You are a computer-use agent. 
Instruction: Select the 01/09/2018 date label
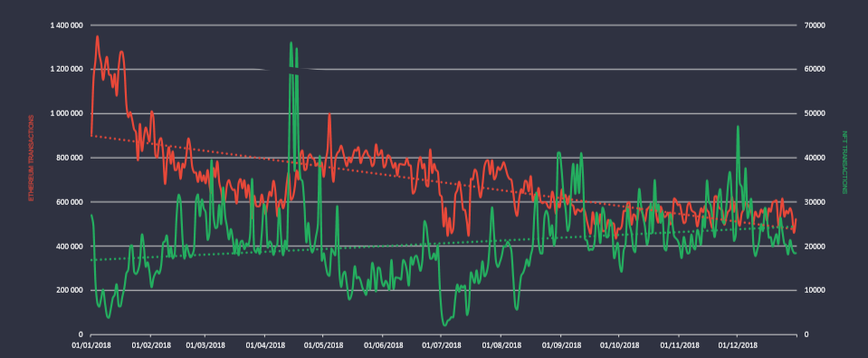click(560, 344)
